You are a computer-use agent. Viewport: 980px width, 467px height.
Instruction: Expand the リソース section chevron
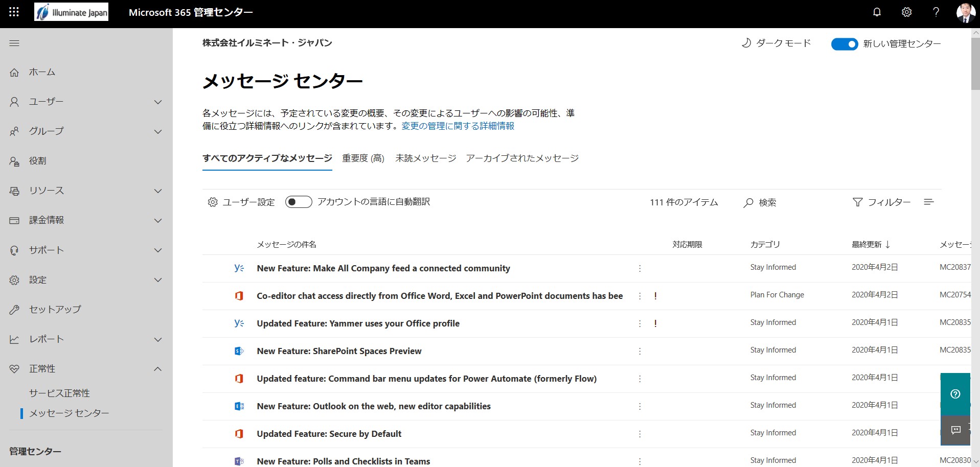158,191
